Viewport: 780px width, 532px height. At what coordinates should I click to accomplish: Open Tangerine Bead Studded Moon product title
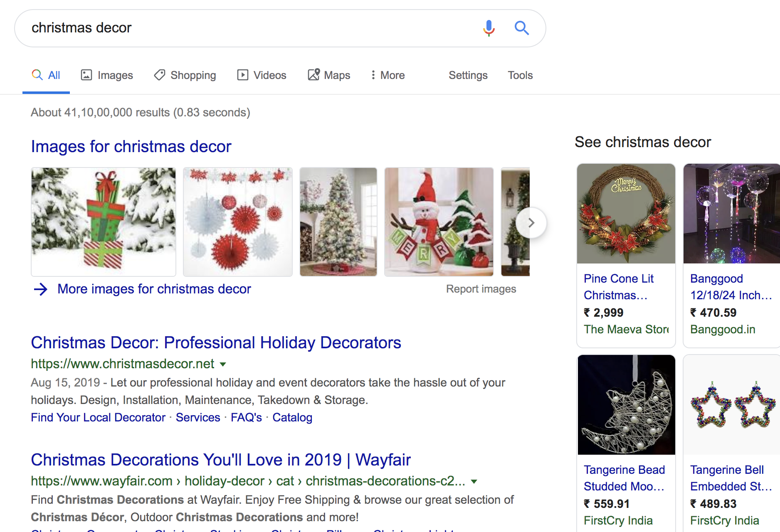click(x=624, y=478)
